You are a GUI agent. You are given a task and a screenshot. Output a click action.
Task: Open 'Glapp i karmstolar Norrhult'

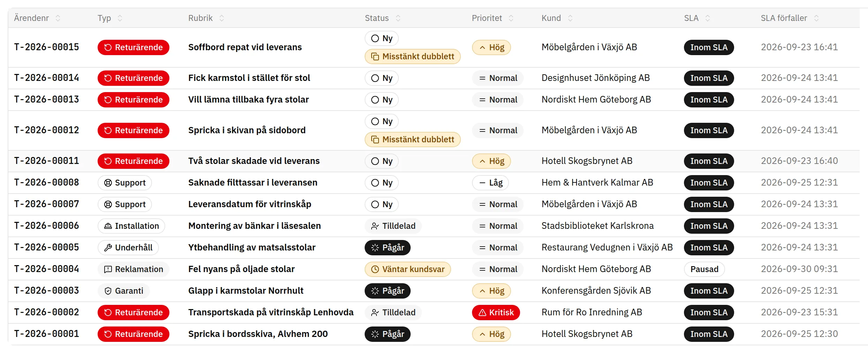tap(246, 291)
